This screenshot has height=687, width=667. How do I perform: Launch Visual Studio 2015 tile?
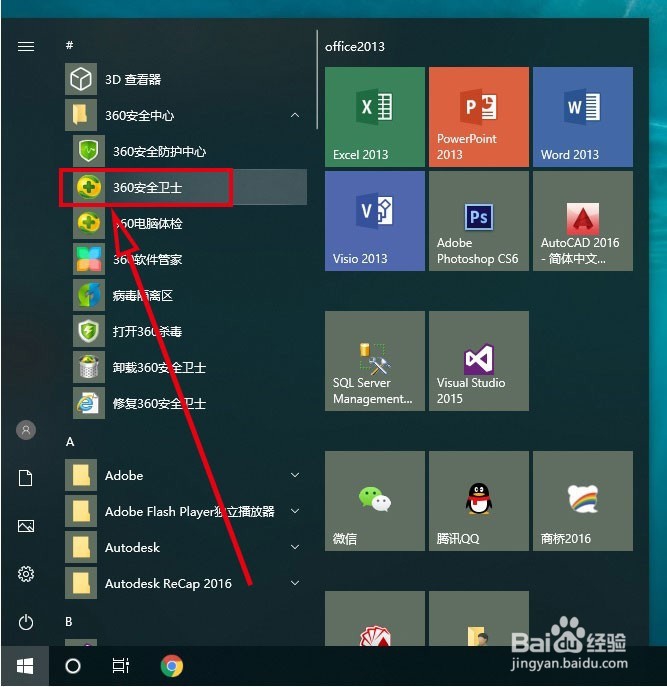tap(479, 361)
